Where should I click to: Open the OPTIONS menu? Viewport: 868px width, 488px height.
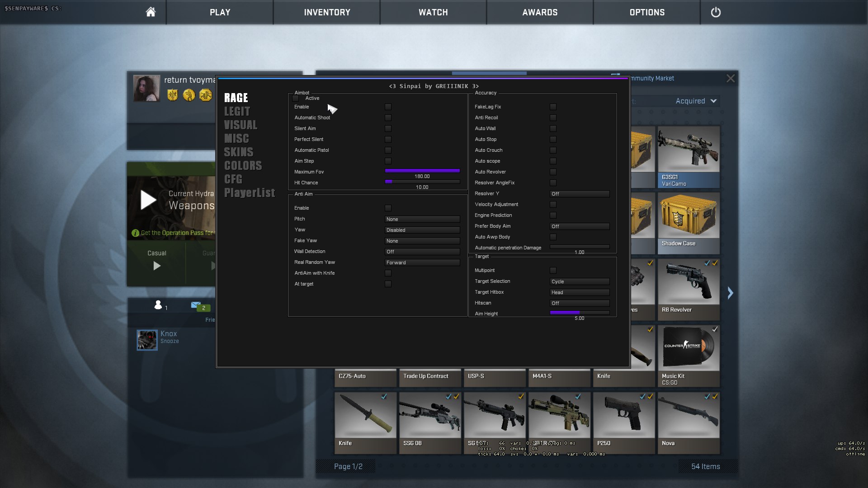pos(647,12)
